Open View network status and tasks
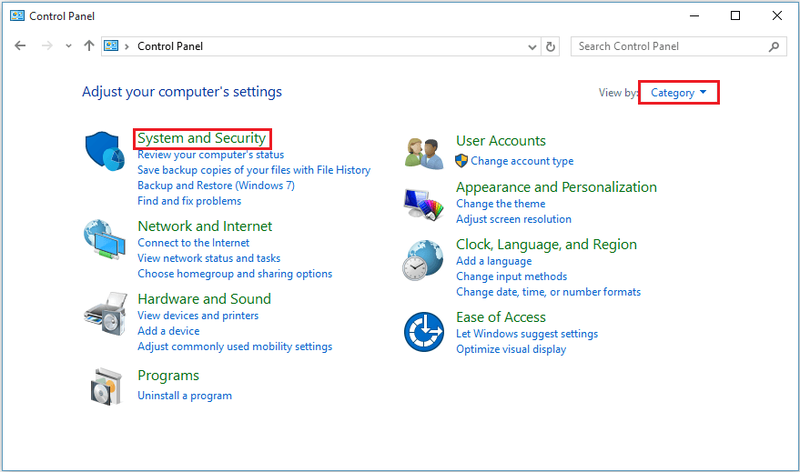 pos(209,258)
